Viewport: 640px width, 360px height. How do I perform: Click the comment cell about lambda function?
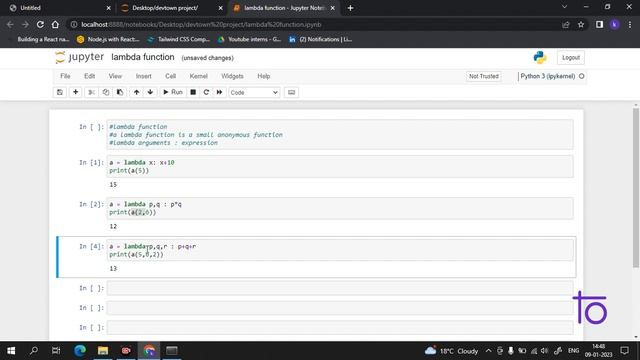pos(340,135)
